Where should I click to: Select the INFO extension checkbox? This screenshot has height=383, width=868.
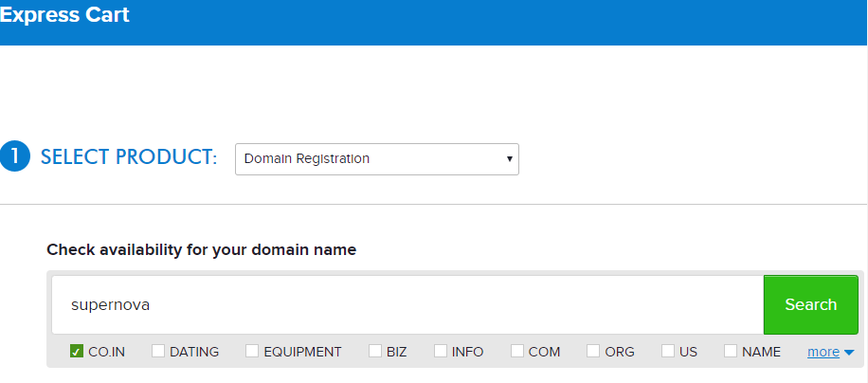click(x=441, y=351)
